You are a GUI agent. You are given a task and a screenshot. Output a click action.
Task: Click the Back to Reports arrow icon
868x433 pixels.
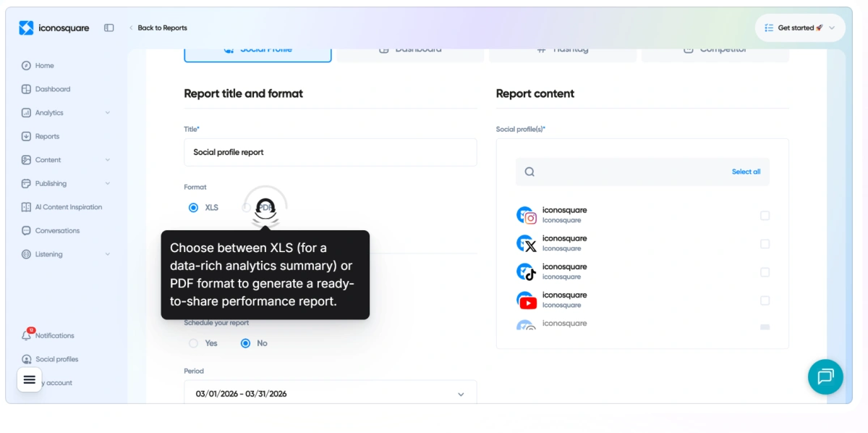131,28
